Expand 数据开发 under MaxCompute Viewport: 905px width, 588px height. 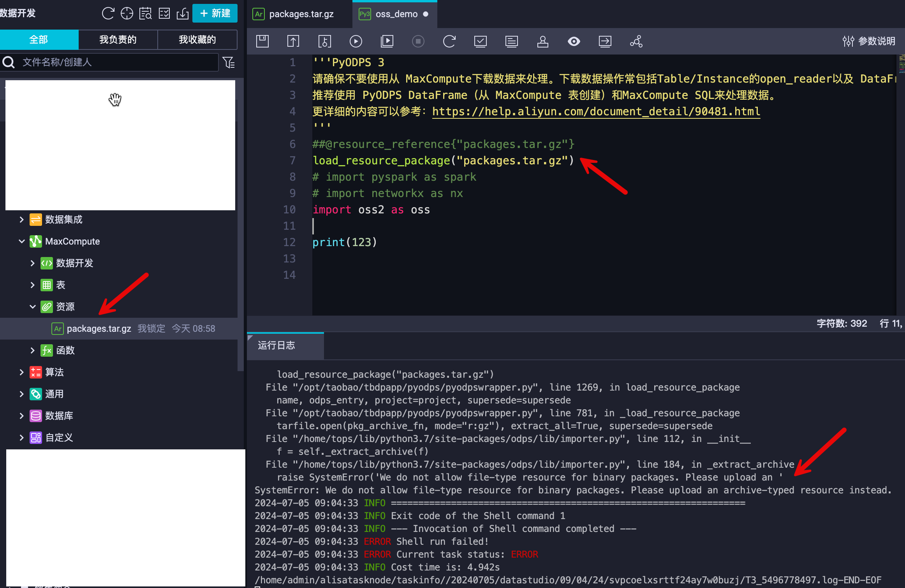tap(33, 263)
